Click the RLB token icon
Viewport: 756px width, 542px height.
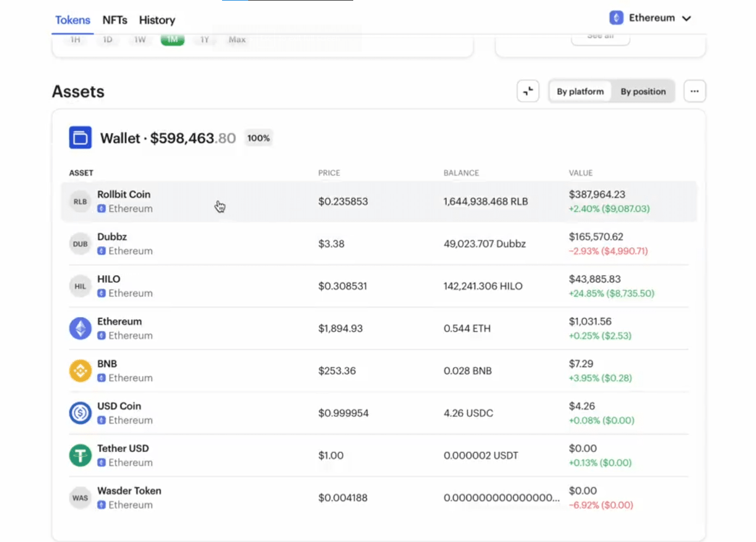pos(81,202)
